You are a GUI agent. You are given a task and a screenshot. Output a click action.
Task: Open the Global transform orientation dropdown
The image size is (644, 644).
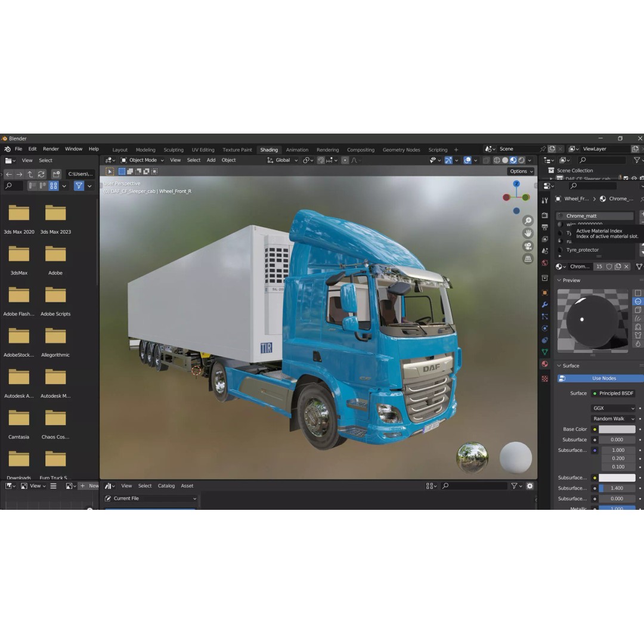click(x=282, y=160)
